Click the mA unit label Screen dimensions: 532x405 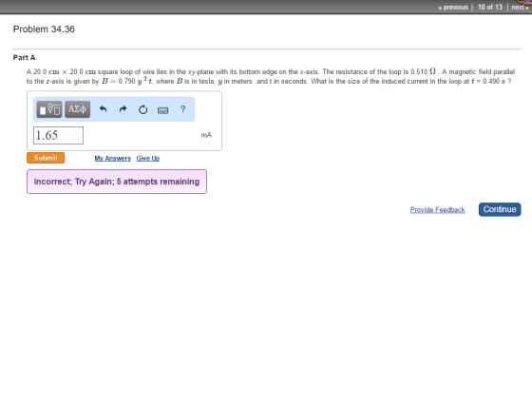click(206, 135)
